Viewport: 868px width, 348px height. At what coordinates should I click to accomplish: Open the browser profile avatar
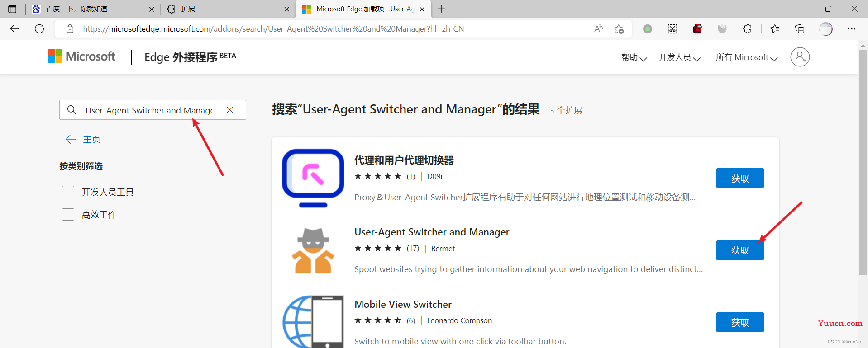[826, 29]
